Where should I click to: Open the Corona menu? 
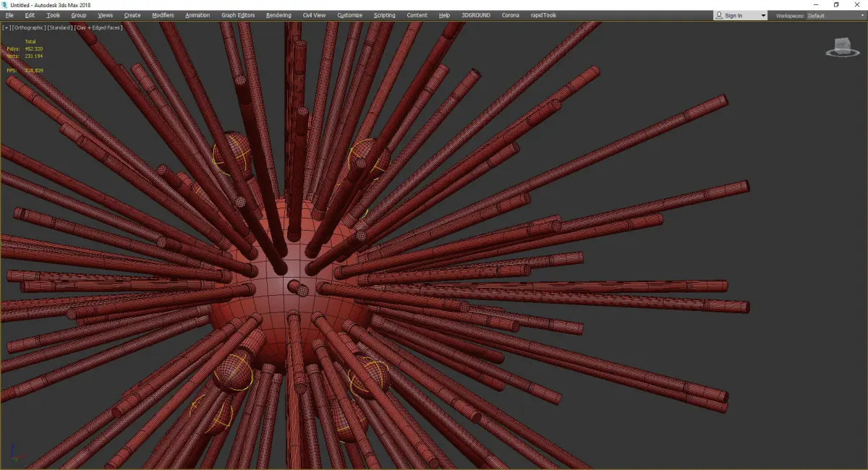pos(511,15)
